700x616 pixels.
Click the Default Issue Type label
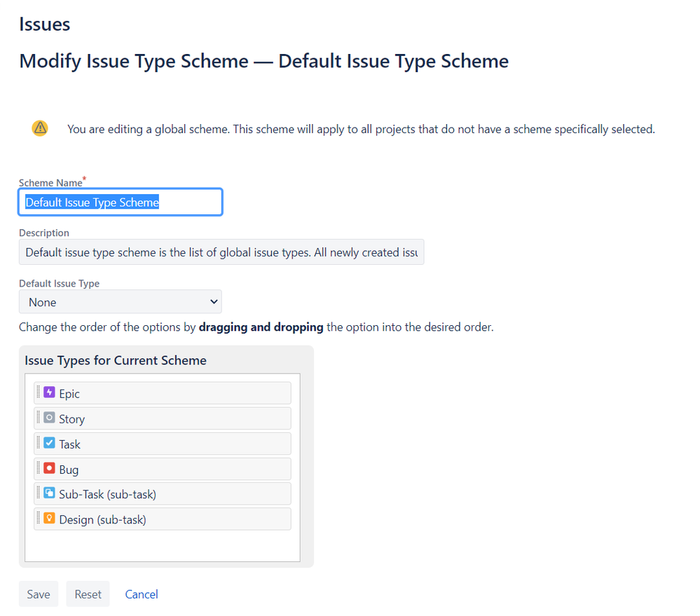coord(59,283)
